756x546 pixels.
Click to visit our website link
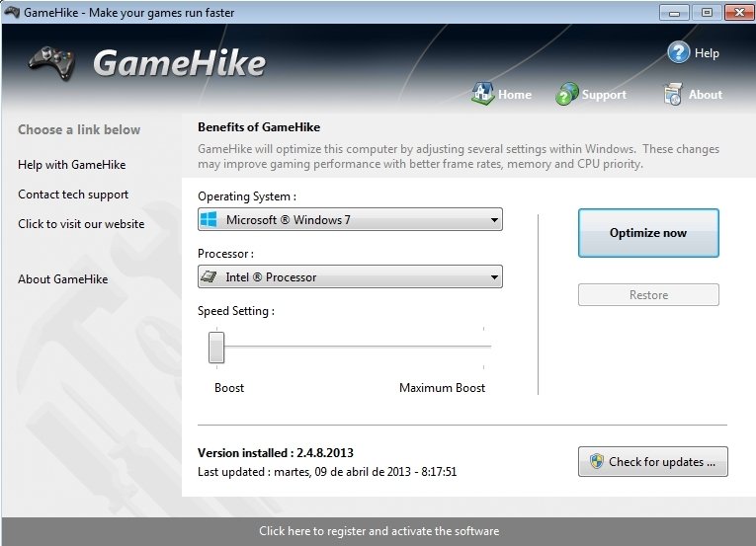tap(81, 224)
